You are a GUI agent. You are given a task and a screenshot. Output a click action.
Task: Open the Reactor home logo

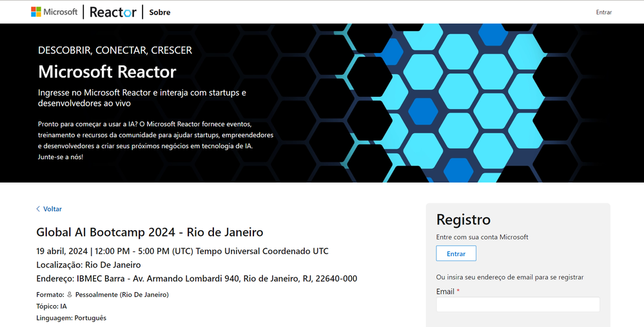113,12
